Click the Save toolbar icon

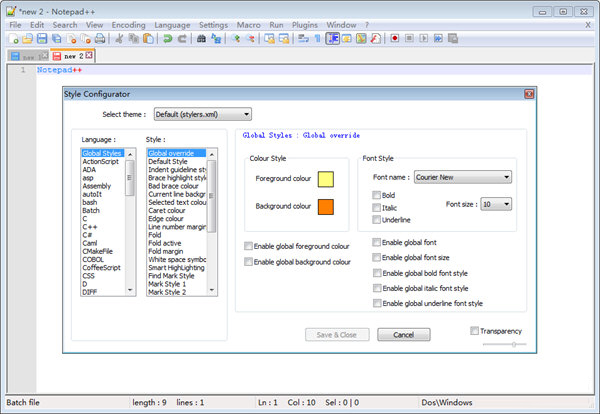click(43, 38)
